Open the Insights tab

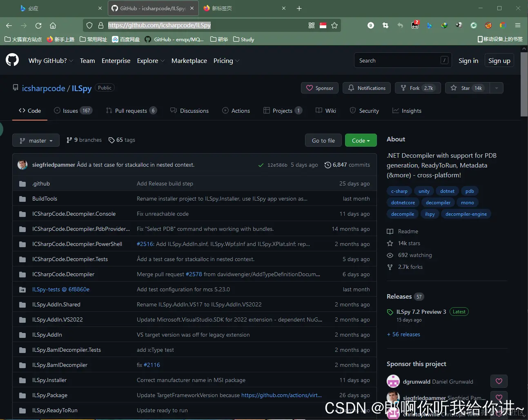click(x=407, y=111)
